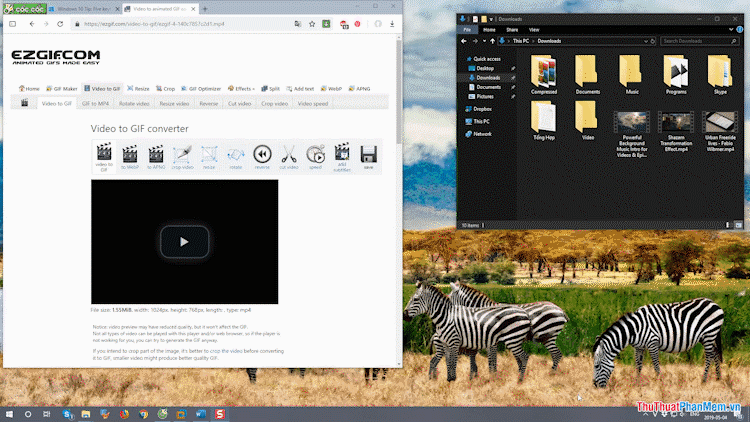
Task: Click the page translate icon in address bar
Action: click(x=298, y=24)
